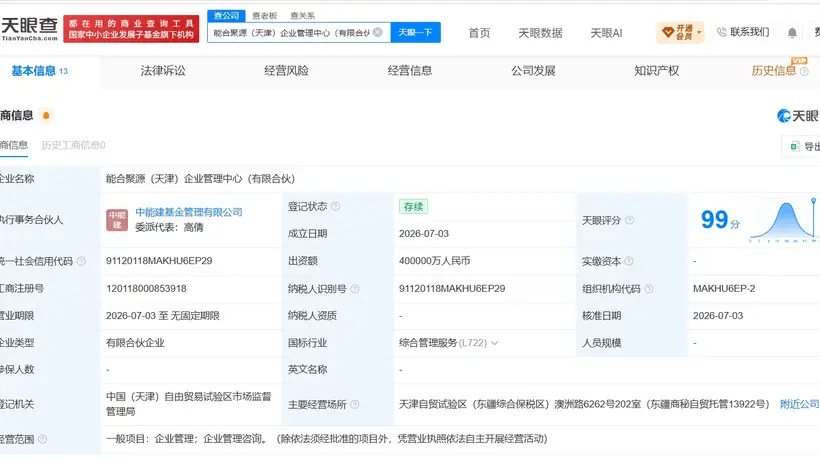Click the 有限合伙企业 enterprise type value
The width and height of the screenshot is (820, 460).
pos(135,343)
